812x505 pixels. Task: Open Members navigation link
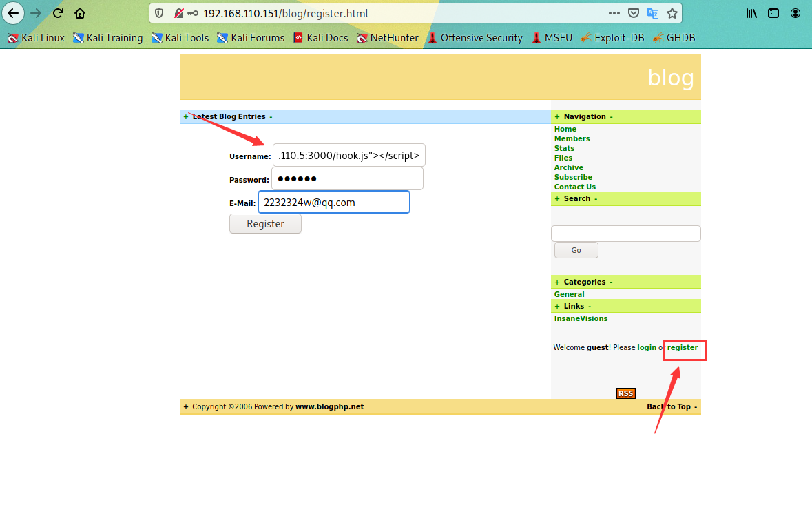pos(572,138)
